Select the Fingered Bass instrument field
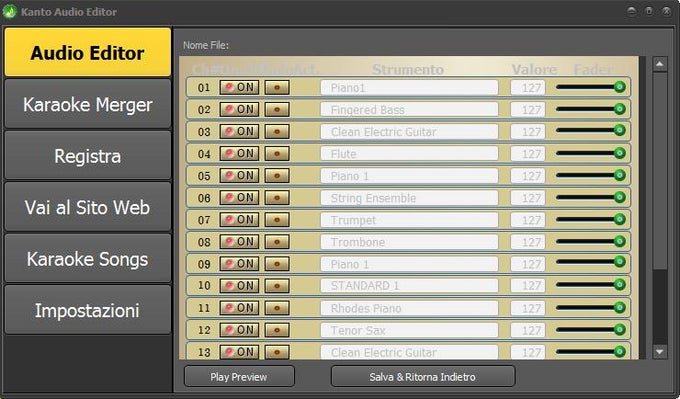This screenshot has height=399, width=680. (409, 110)
